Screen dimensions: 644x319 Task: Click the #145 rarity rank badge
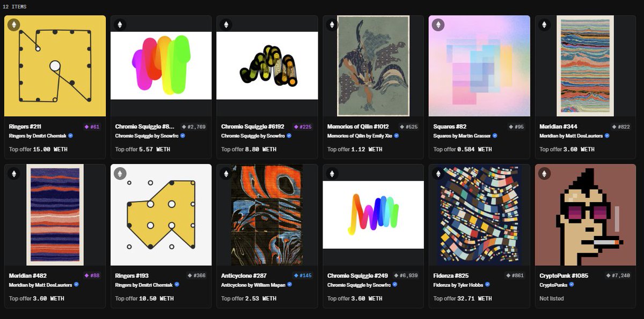(x=303, y=276)
